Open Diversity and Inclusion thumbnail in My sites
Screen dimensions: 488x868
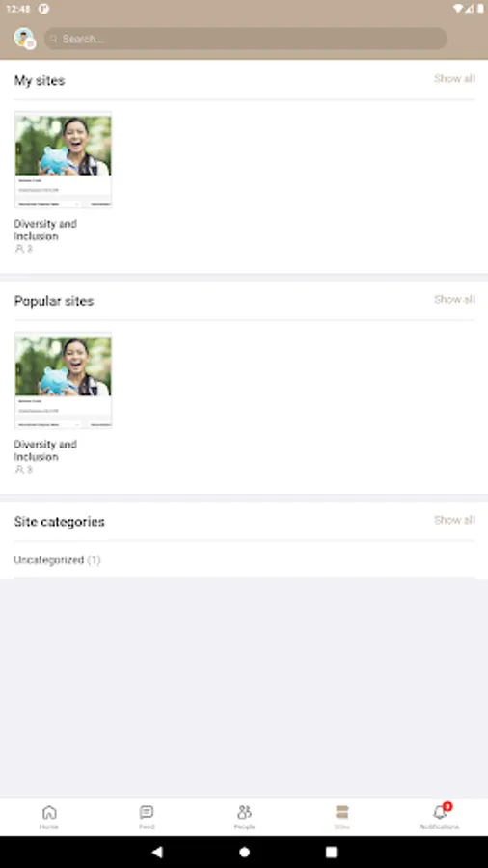click(63, 160)
